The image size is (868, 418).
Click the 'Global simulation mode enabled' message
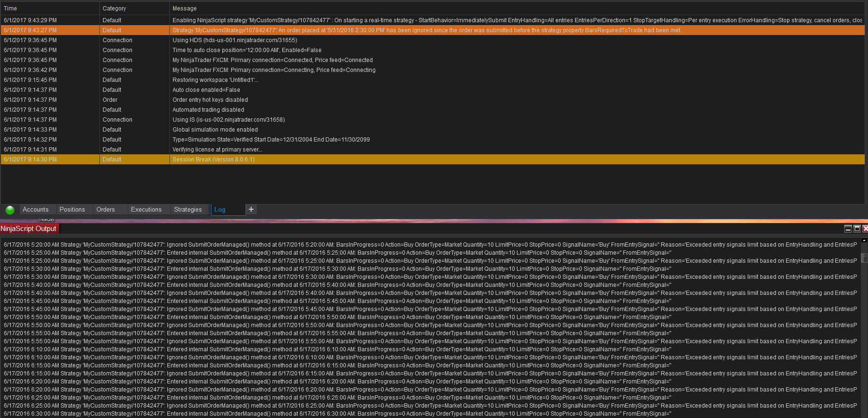(x=215, y=130)
